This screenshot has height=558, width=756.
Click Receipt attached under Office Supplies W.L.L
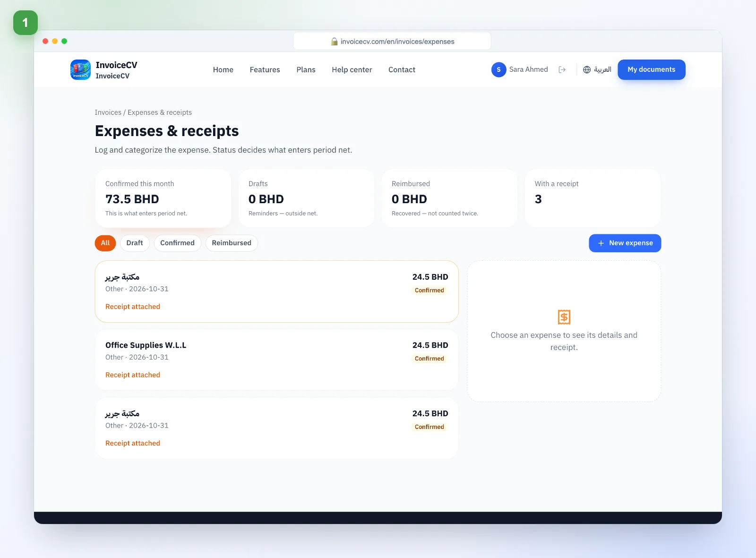pyautogui.click(x=133, y=375)
